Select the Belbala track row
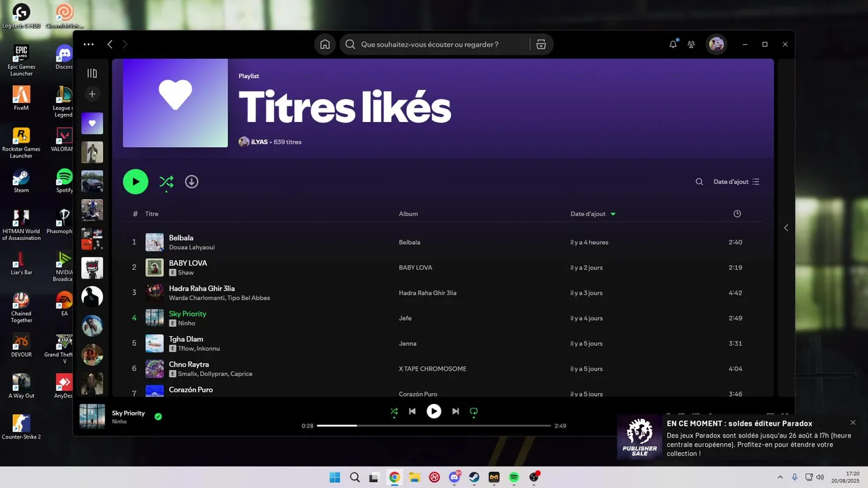 point(443,242)
